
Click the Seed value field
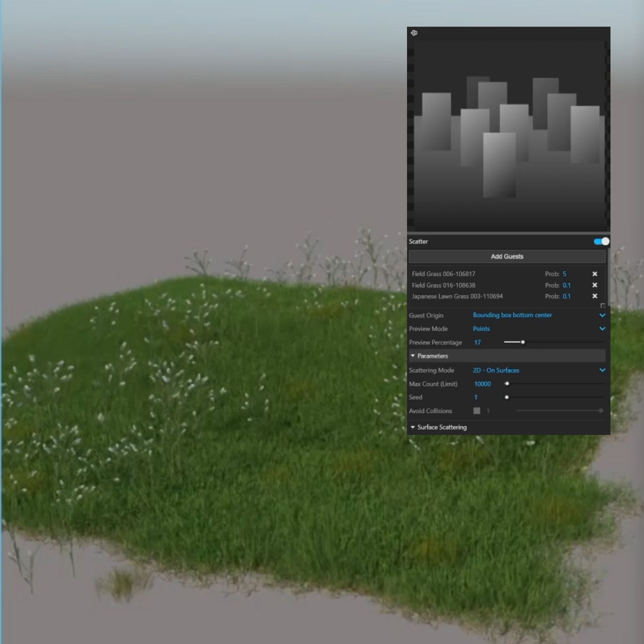476,397
